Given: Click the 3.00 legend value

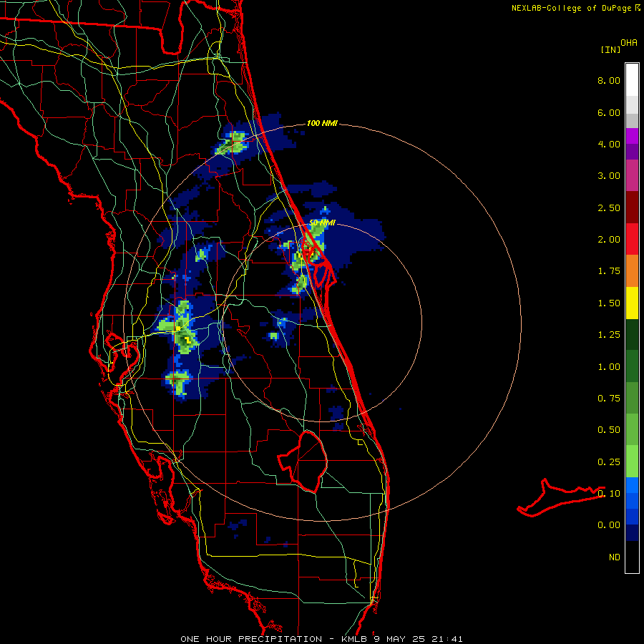Looking at the screenshot, I should click(x=609, y=176).
